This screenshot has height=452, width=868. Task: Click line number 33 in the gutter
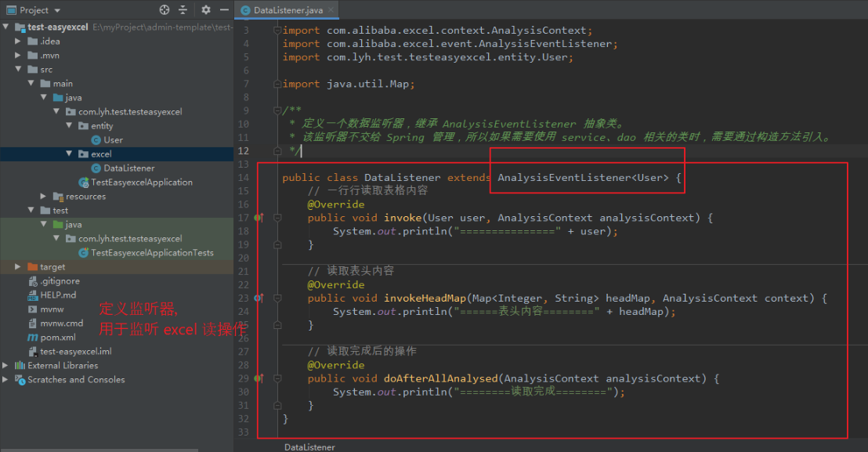pos(244,432)
